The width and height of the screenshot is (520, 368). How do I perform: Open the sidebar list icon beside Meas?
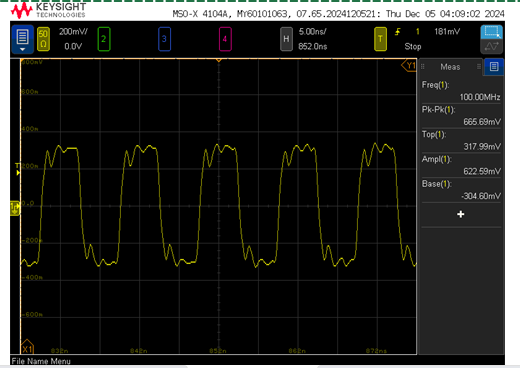tap(494, 67)
